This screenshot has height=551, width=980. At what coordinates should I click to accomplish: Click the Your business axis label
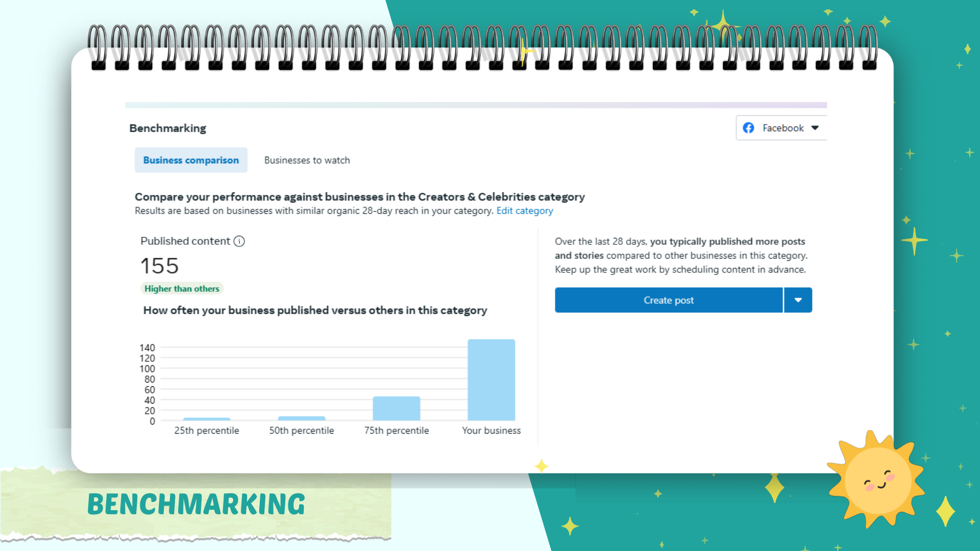pyautogui.click(x=491, y=431)
